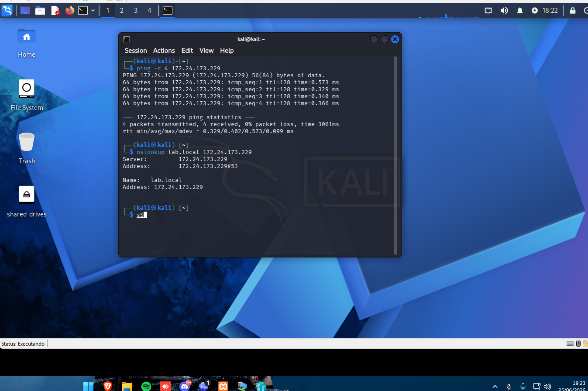Screen dimensions: 588x391
Task: Open the Session menu in the terminal
Action: pyautogui.click(x=136, y=51)
